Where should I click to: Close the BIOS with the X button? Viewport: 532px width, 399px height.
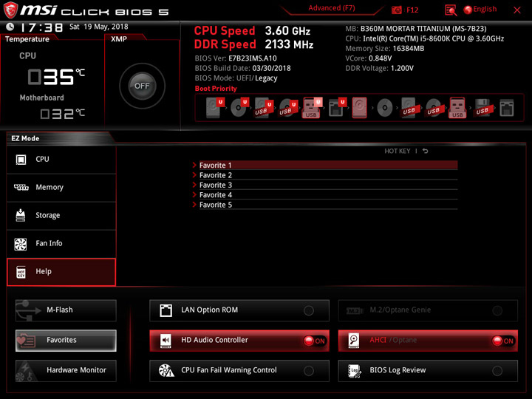(x=517, y=10)
